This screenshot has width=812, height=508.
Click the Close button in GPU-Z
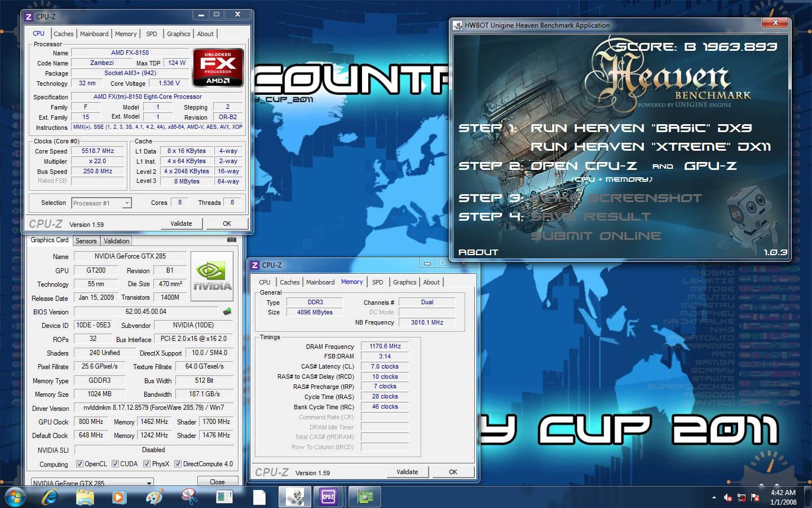click(217, 481)
